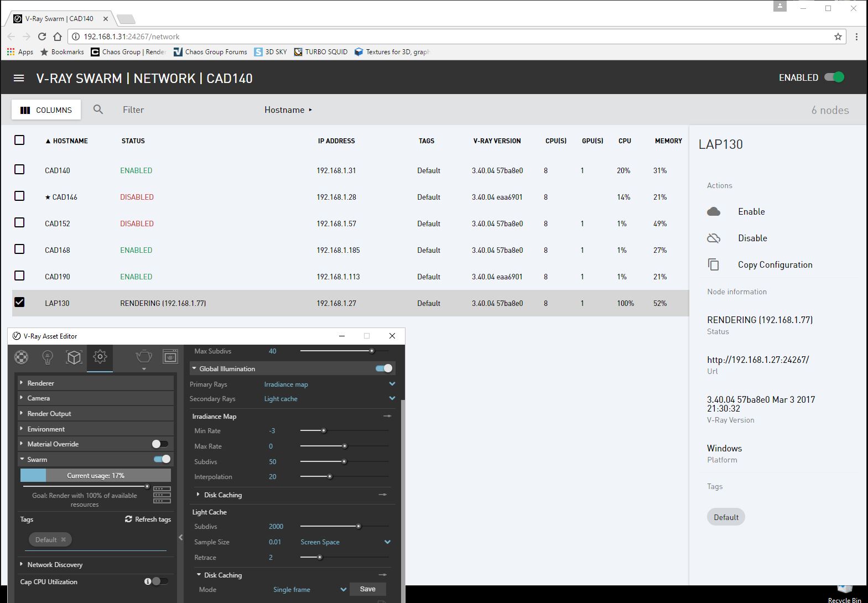The height and width of the screenshot is (603, 868).
Task: Click the teapot render icon
Action: tap(143, 357)
